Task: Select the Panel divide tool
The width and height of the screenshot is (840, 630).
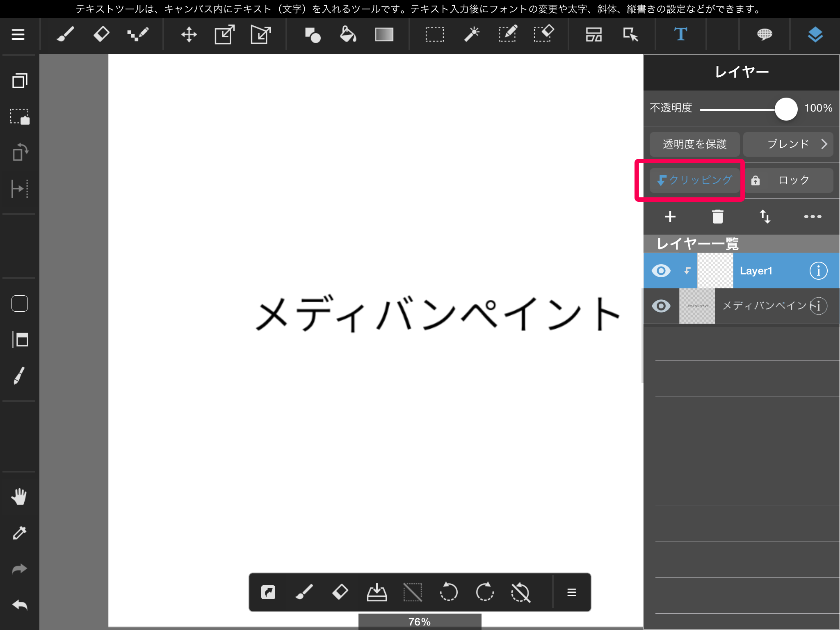Action: coord(594,35)
